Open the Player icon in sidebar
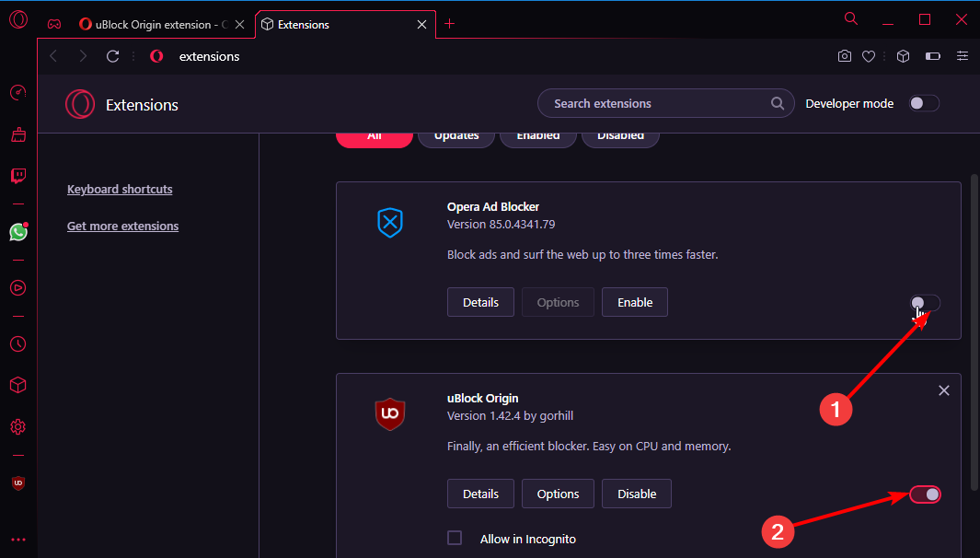 [x=18, y=288]
